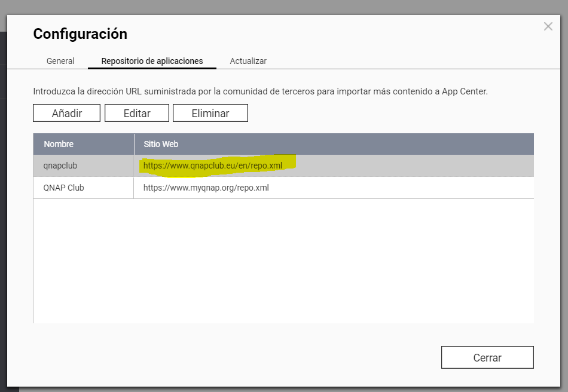The image size is (568, 392).
Task: Select the qnapclub name cell
Action: click(x=60, y=166)
